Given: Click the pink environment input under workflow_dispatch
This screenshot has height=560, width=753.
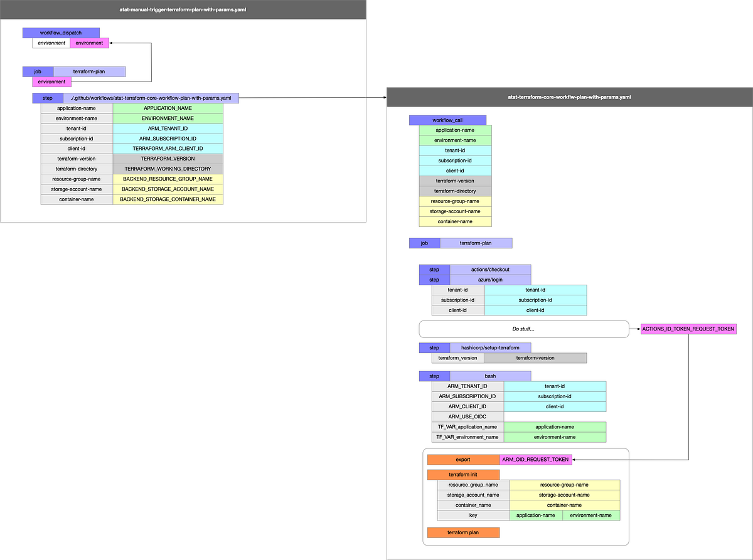Looking at the screenshot, I should 89,43.
